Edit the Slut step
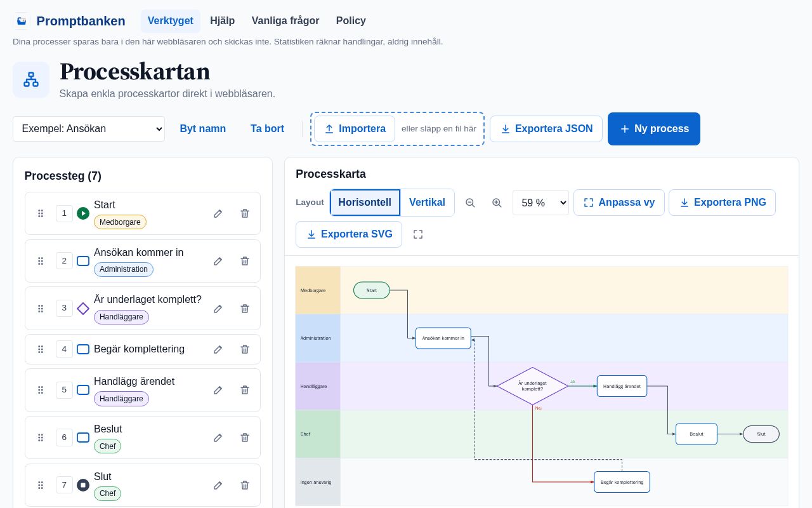This screenshot has width=812, height=508. [x=218, y=485]
